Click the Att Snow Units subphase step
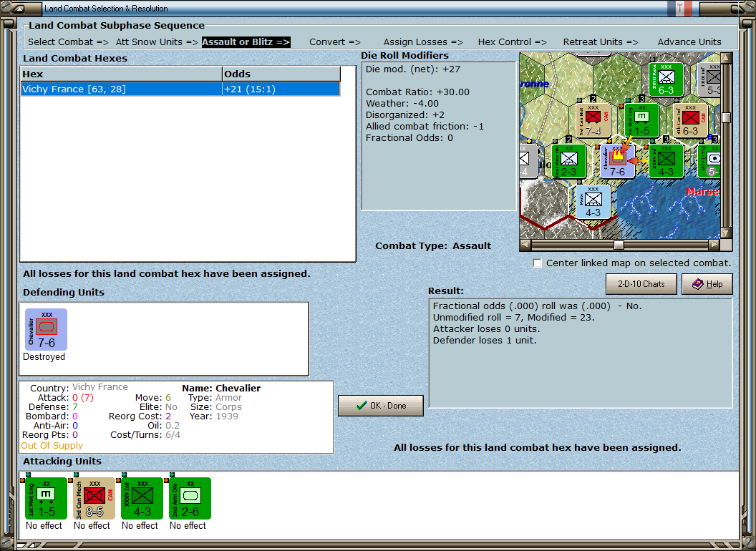This screenshot has height=551, width=756. 157,42
